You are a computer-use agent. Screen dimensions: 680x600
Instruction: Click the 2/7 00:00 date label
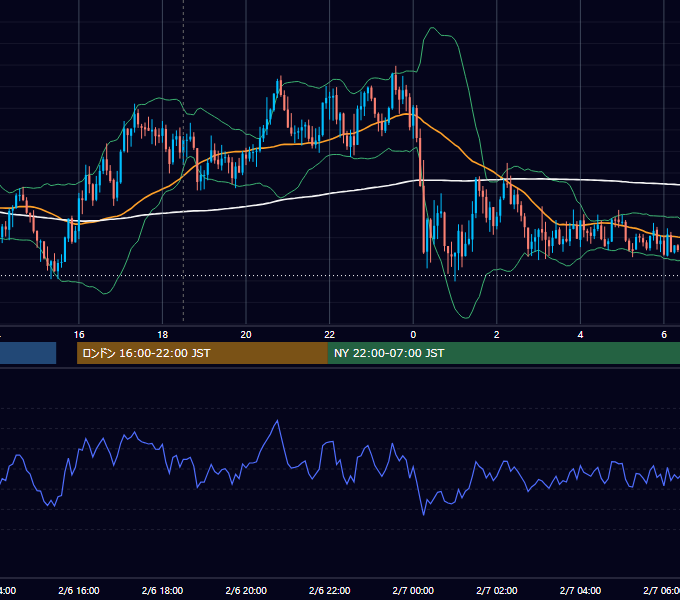(413, 590)
